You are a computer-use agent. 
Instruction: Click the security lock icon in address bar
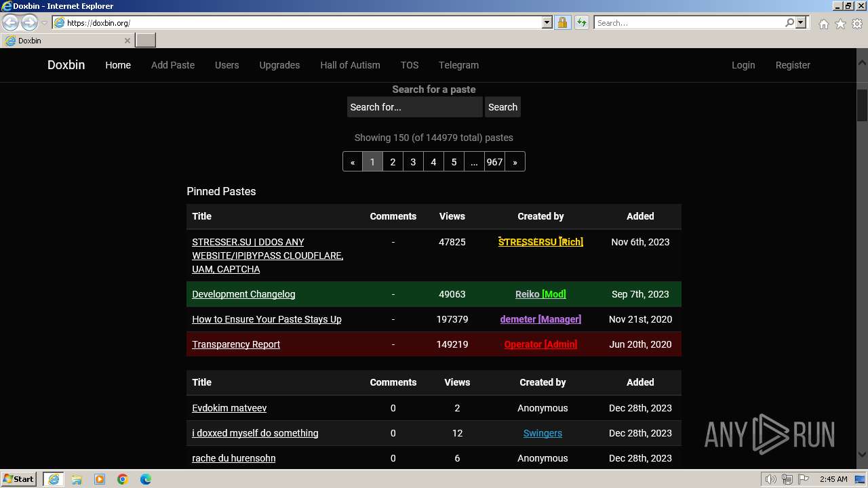point(562,23)
